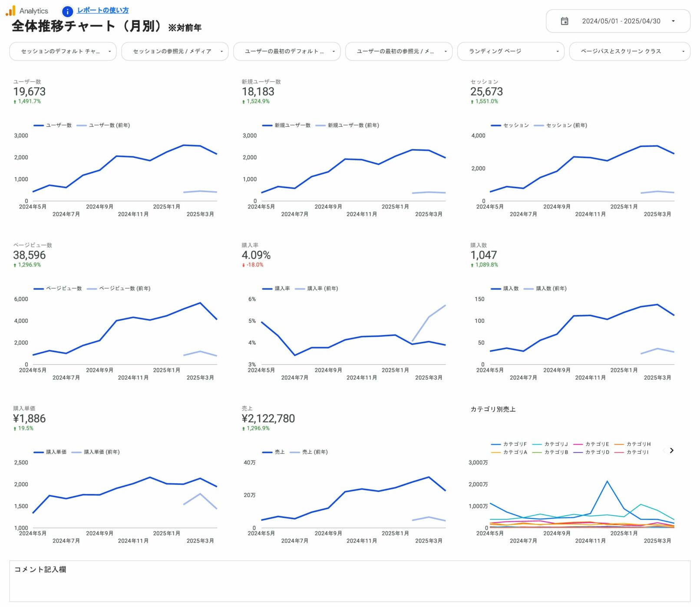Screen dimensions: 700x607
Task: Click the red down arrow under 購入率
Action: 244,265
